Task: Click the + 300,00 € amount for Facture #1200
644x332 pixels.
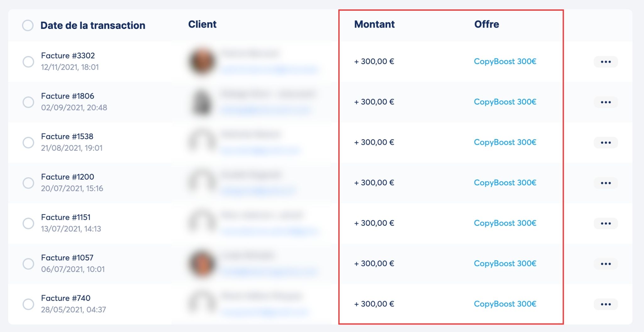Action: click(x=374, y=182)
